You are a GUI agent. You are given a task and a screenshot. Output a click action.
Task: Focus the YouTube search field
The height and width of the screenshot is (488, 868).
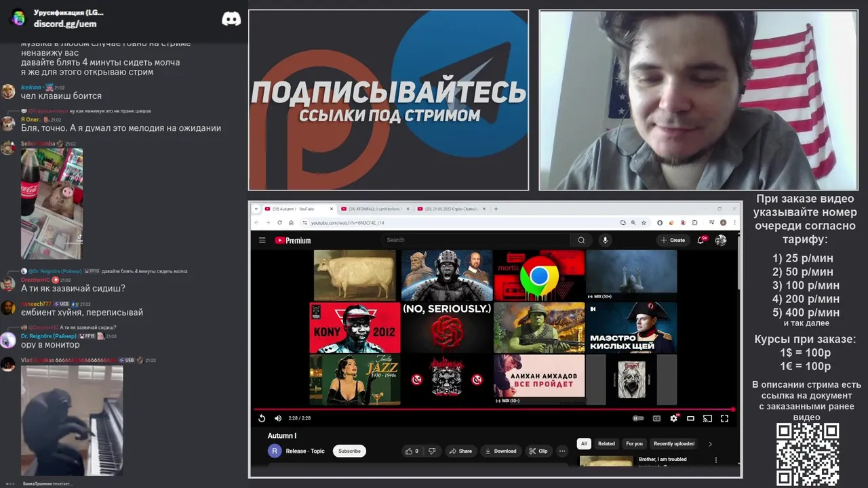click(477, 240)
